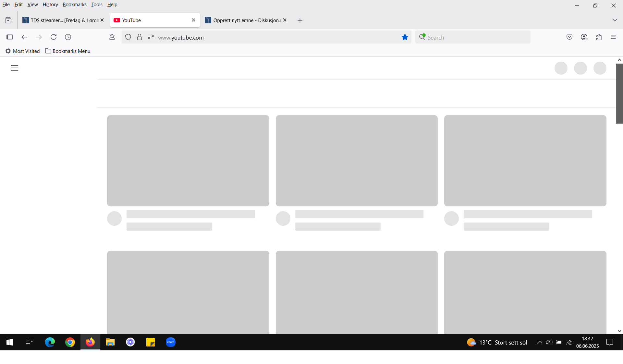This screenshot has height=364, width=623.
Task: Toggle the blue bookmark star
Action: 405,37
